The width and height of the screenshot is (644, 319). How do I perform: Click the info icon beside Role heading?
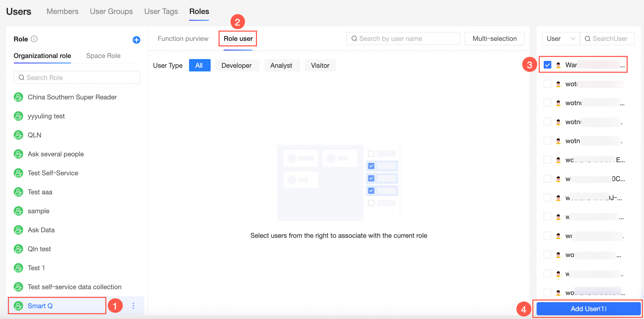pyautogui.click(x=34, y=39)
